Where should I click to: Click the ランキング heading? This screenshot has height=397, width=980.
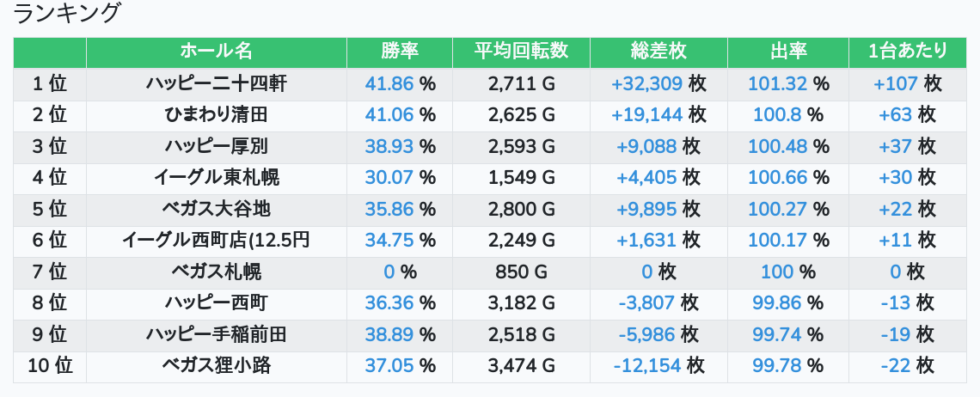point(68,14)
